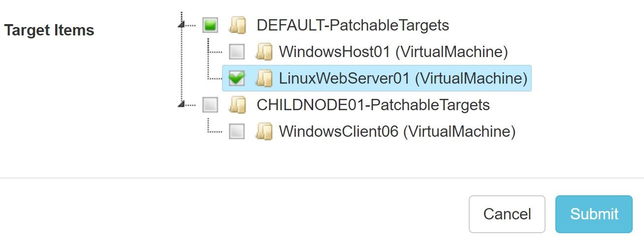Select highlighted LinuxWebServer01 (VirtualMachine) label
The height and width of the screenshot is (243, 644).
pos(403,78)
